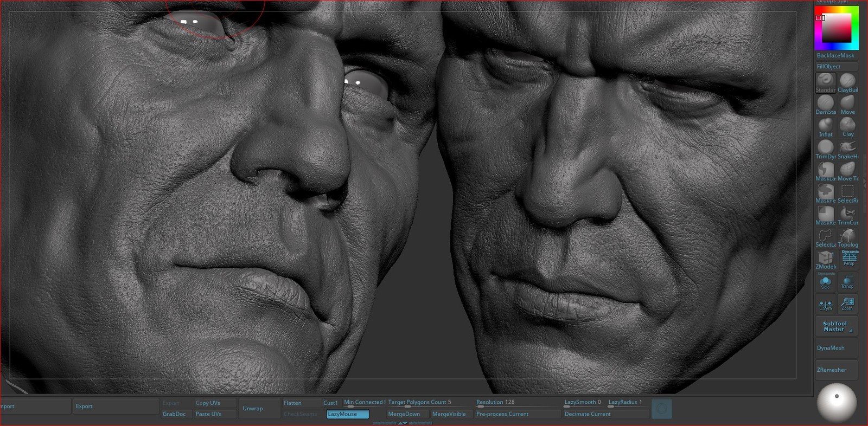Screen dimensions: 868x426
Task: Select the TrimCurve brush
Action: (x=848, y=216)
